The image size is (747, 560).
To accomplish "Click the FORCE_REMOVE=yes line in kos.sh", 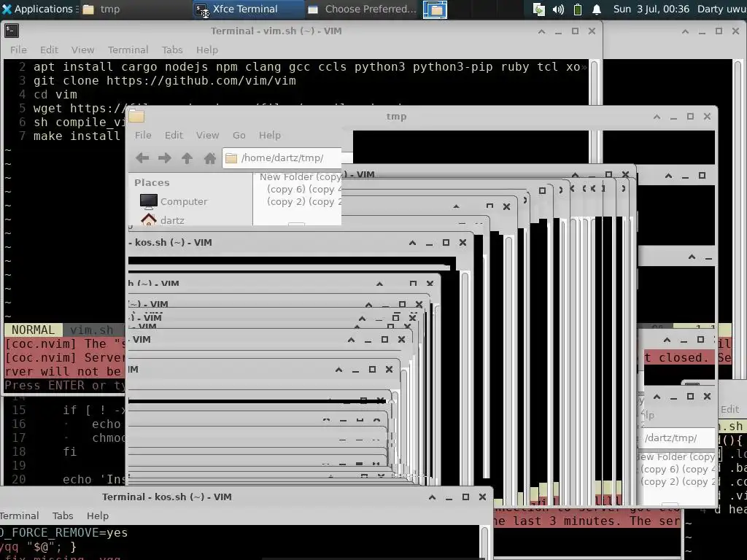I will tap(64, 532).
